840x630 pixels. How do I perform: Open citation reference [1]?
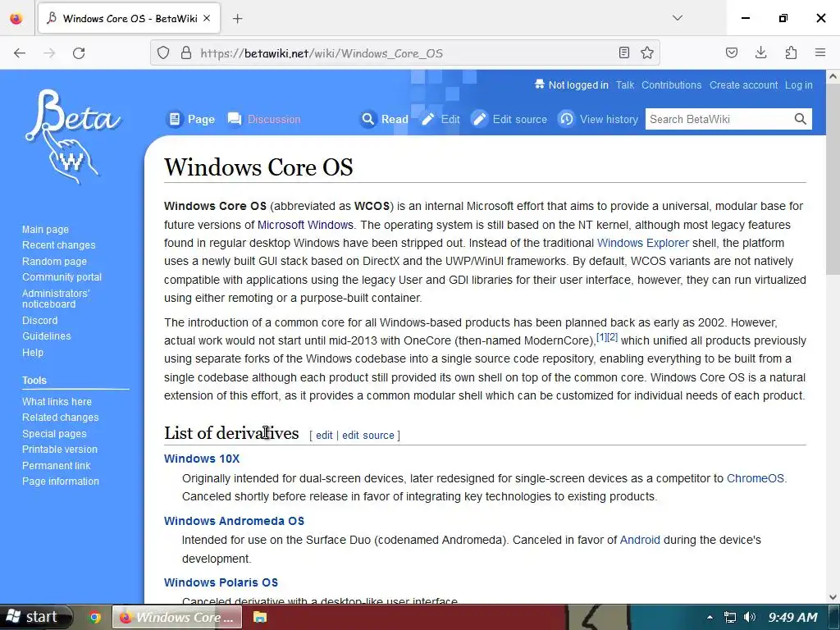click(601, 337)
